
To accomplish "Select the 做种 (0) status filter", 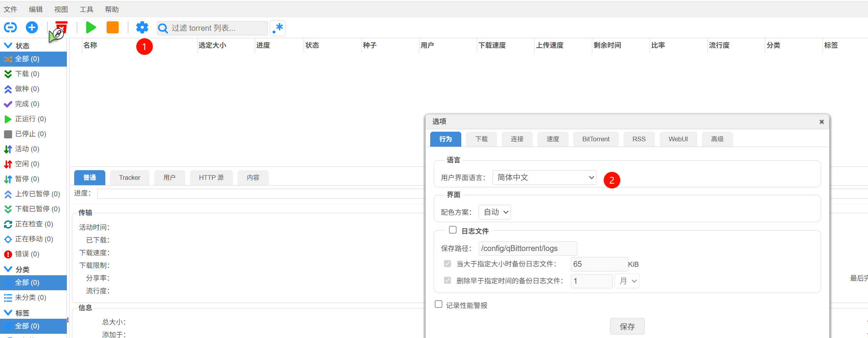I will (x=33, y=89).
